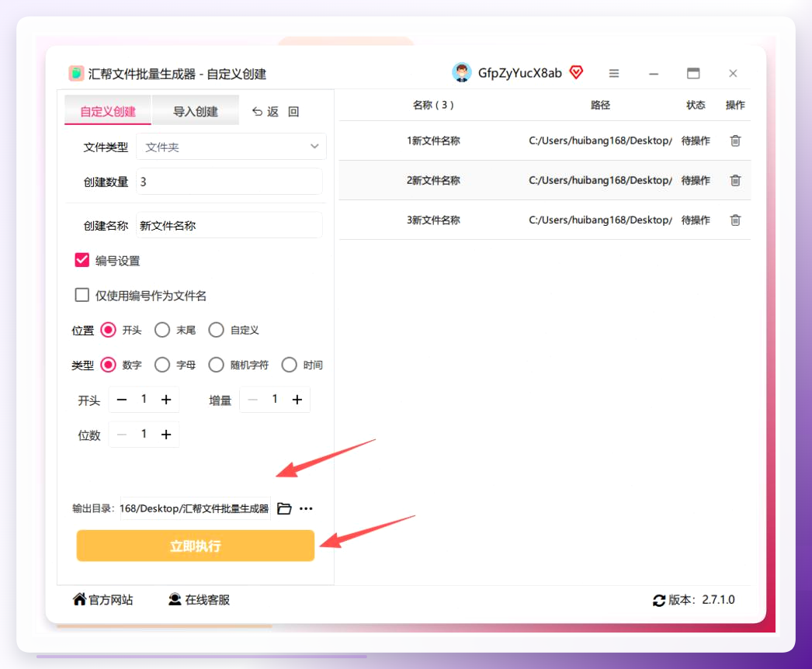Viewport: 812px width, 669px height.
Task: Click the user avatar icon
Action: tap(461, 72)
